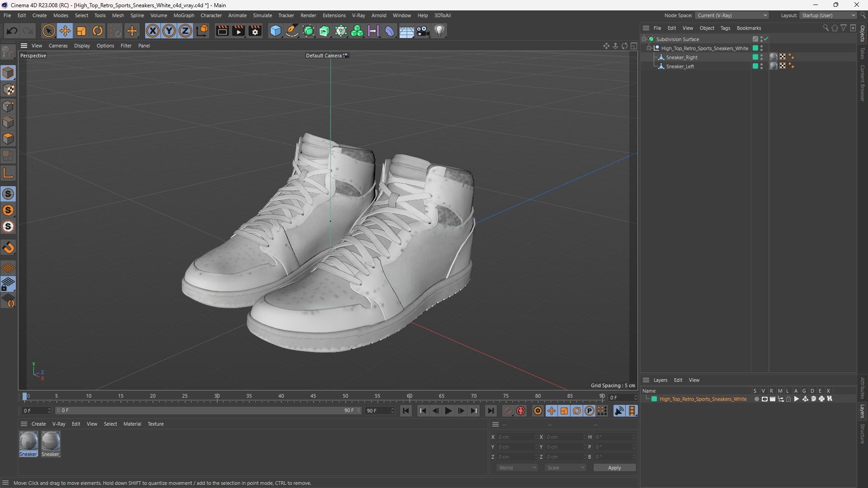Play the animation forward
Image resolution: width=868 pixels, height=488 pixels.
coord(448,411)
